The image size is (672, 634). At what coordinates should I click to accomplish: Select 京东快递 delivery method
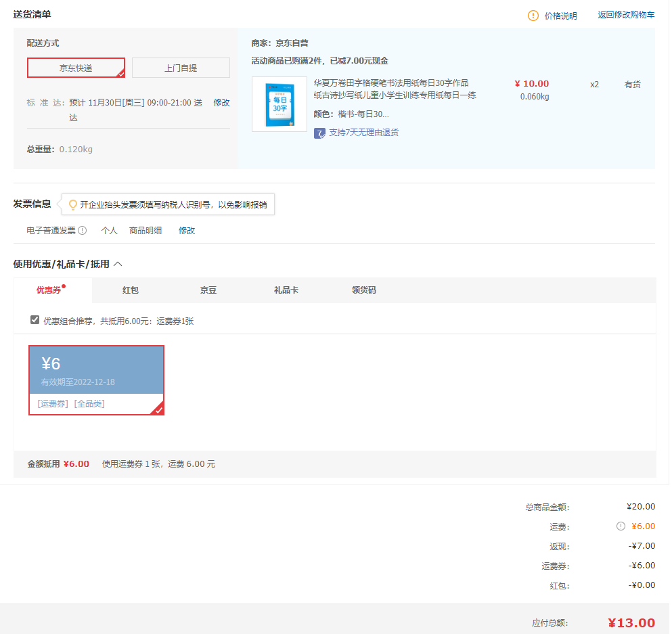(76, 68)
